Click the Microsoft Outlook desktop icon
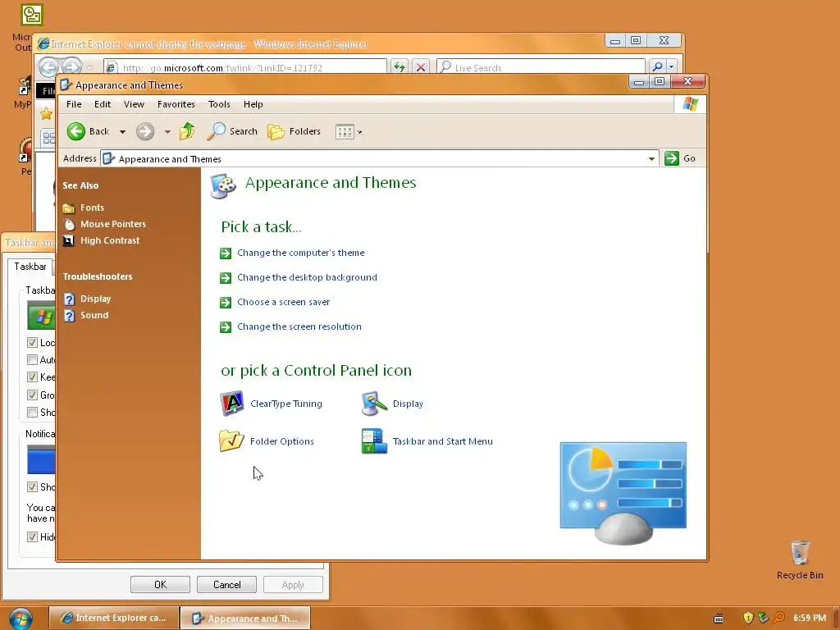 pyautogui.click(x=31, y=15)
